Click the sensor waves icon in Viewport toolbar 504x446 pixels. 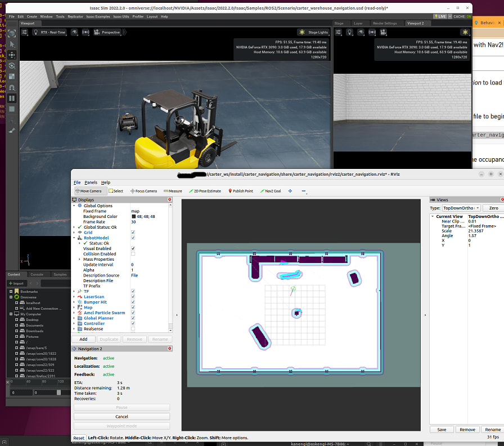point(85,32)
